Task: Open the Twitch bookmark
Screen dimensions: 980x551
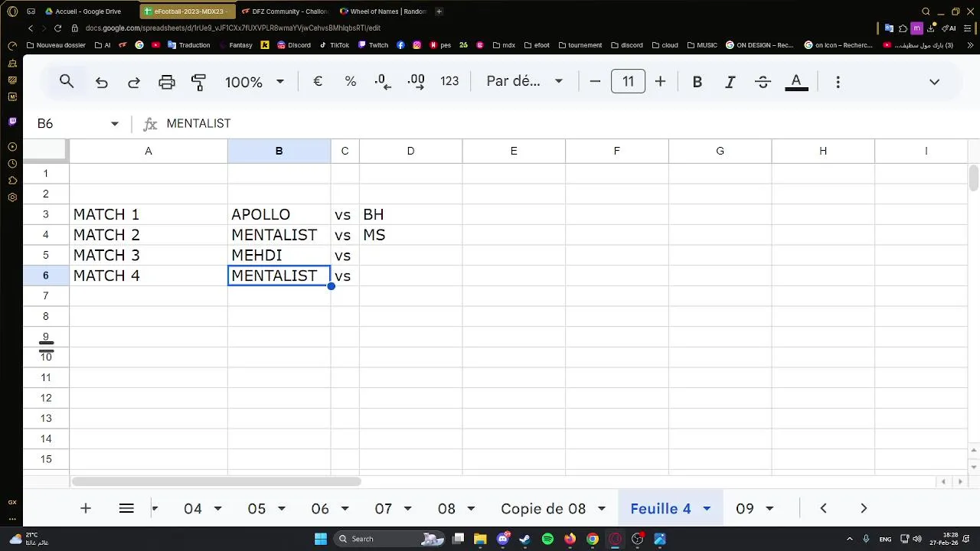Action: [x=373, y=45]
